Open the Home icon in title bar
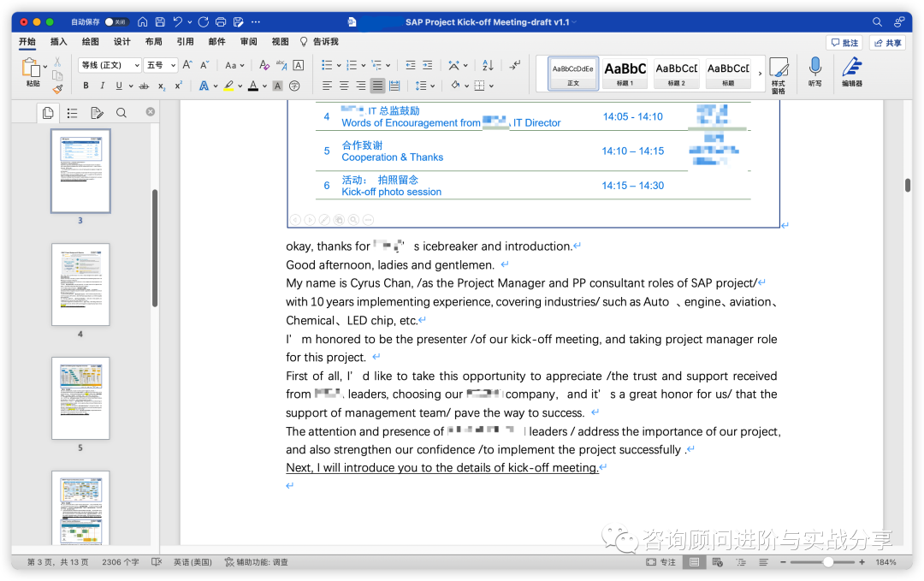This screenshot has height=581, width=924. [x=143, y=21]
